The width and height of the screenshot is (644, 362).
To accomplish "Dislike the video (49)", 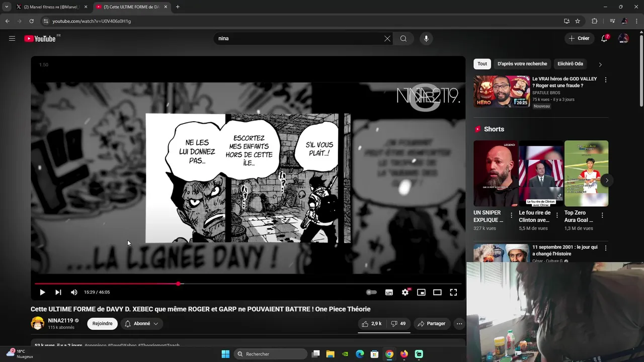I will pos(398,324).
